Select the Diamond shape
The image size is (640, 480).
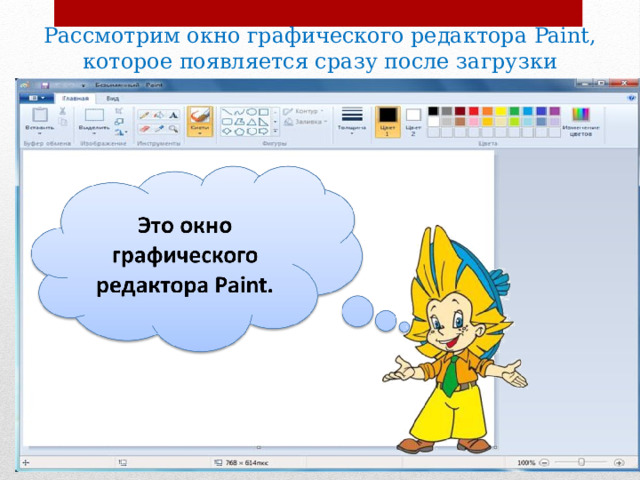point(227,131)
